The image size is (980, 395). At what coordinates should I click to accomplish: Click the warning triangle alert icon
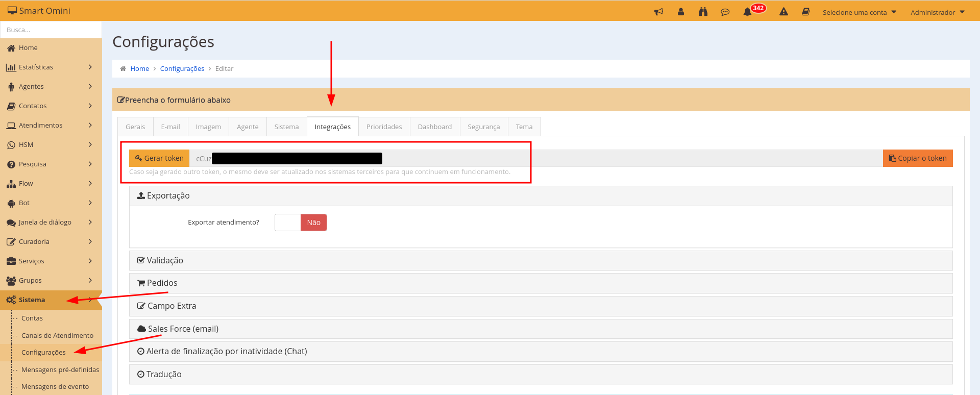coord(783,12)
